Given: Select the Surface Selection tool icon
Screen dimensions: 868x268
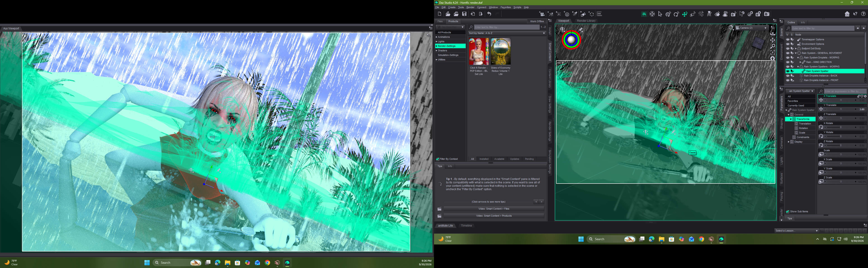Looking at the screenshot, I should 717,14.
